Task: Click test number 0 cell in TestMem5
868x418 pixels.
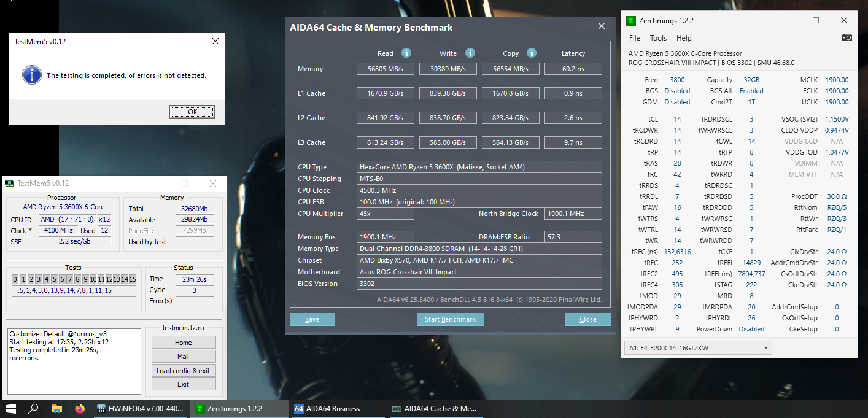Action: pyautogui.click(x=15, y=279)
